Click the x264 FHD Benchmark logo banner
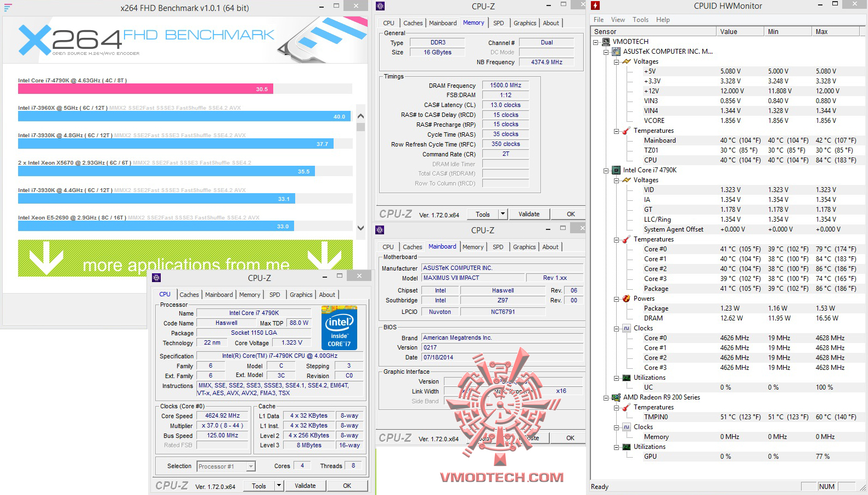The image size is (868, 495). (x=185, y=40)
